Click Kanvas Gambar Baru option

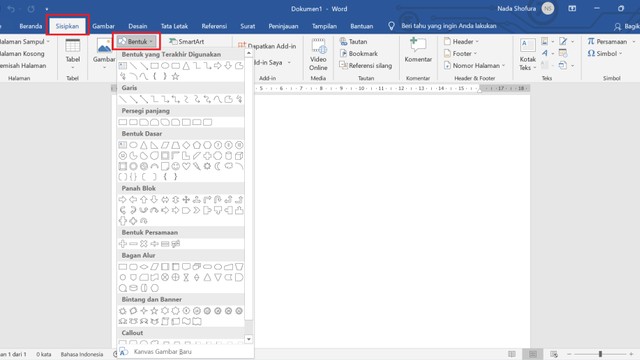162,351
